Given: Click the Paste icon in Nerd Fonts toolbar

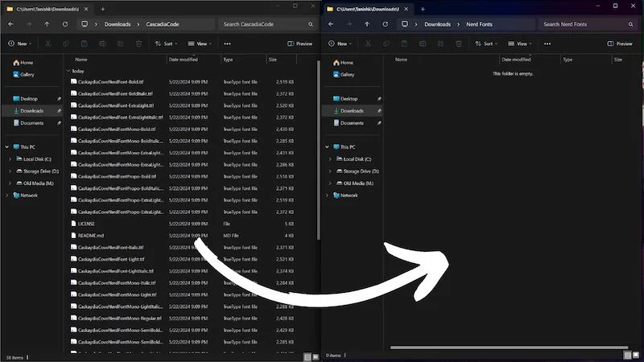Looking at the screenshot, I should (404, 43).
